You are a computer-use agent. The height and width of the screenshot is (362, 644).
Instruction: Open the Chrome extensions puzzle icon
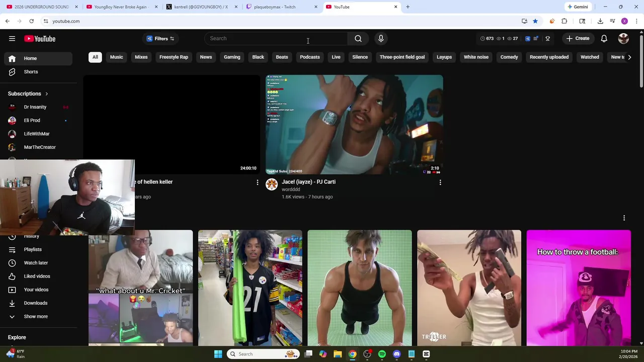[565, 21]
